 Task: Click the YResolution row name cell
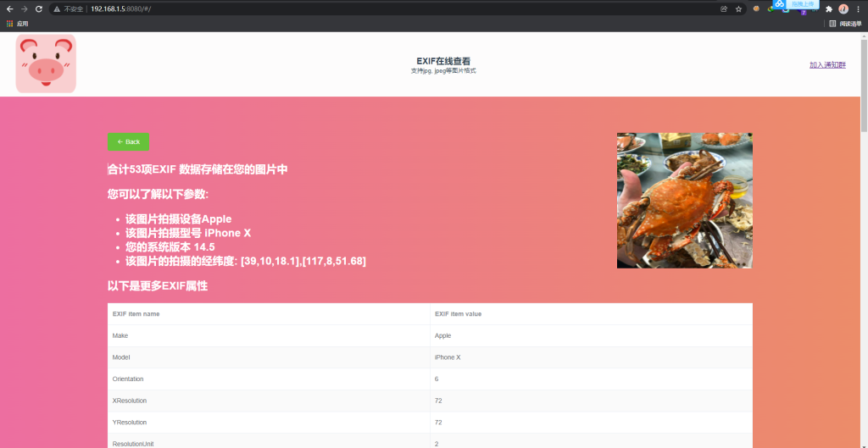tap(269, 422)
